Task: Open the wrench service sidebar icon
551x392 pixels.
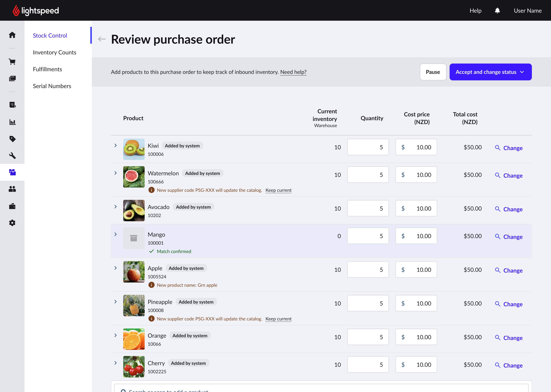Action: [x=12, y=156]
